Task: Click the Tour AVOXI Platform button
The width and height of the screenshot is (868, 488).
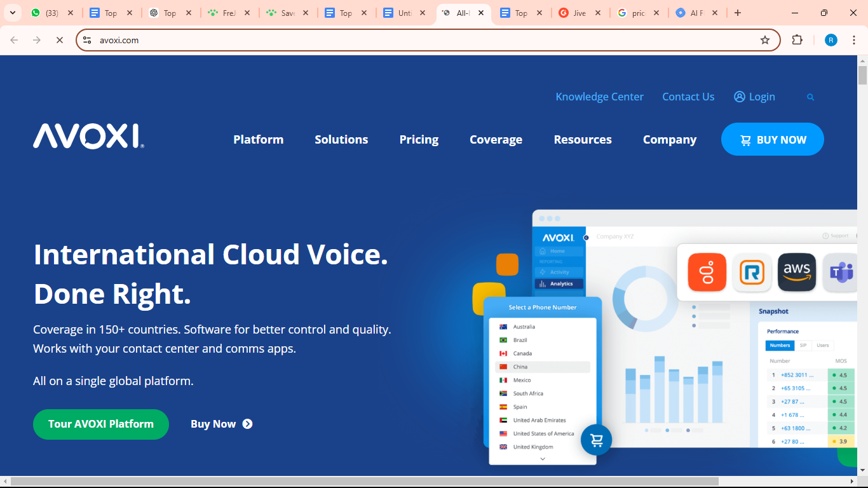Action: [x=100, y=424]
